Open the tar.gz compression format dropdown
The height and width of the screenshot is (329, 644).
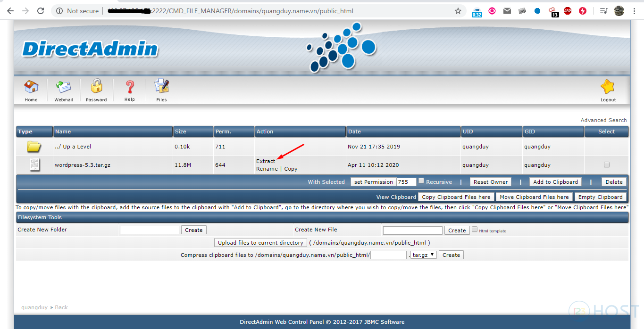423,255
